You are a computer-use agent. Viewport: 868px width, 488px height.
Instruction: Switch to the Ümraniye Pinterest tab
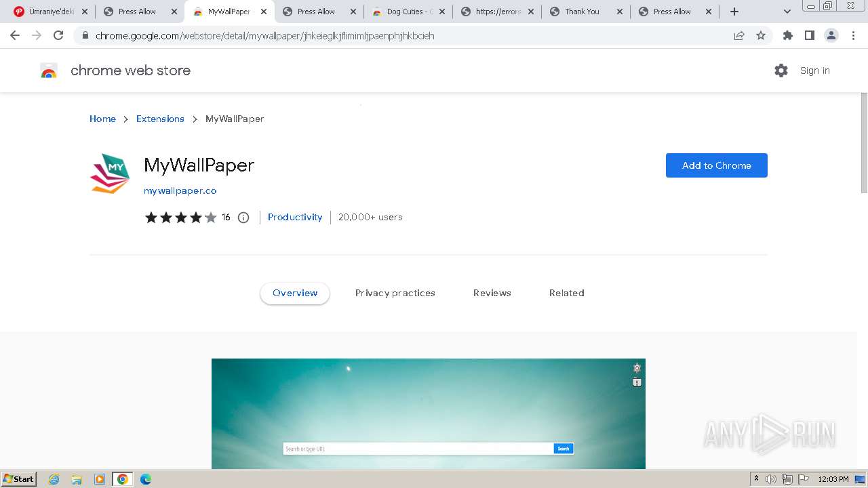[x=51, y=12]
